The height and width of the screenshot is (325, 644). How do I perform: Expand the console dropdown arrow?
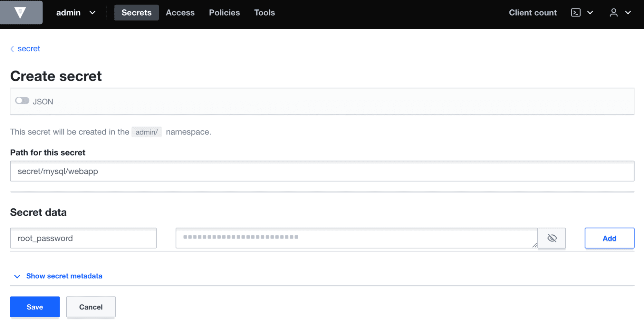click(590, 13)
